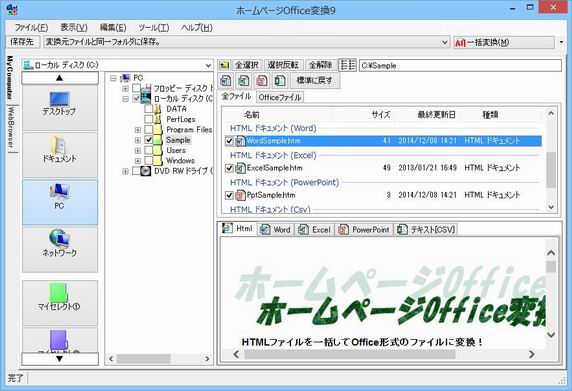Expand the DVD RW drive tree node
572x391 pixels.
125,171
